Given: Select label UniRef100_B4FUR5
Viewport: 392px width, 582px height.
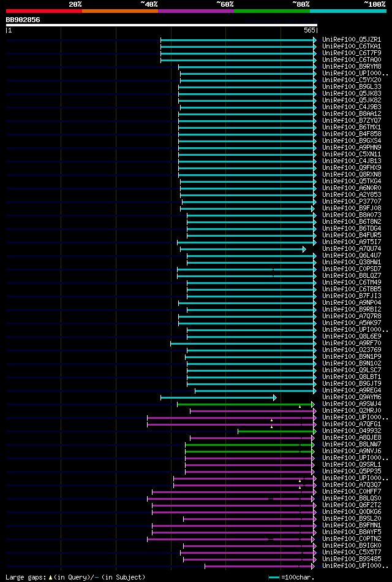Looking at the screenshot, I should (352, 235).
